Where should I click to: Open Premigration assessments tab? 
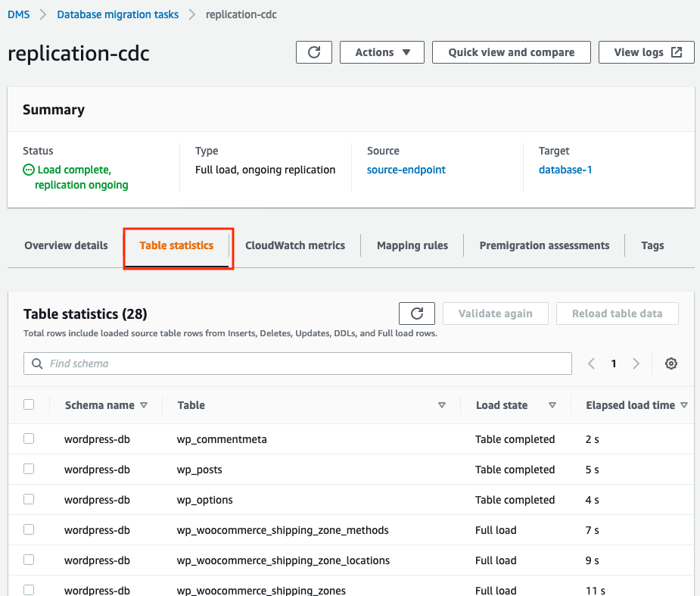pyautogui.click(x=544, y=245)
